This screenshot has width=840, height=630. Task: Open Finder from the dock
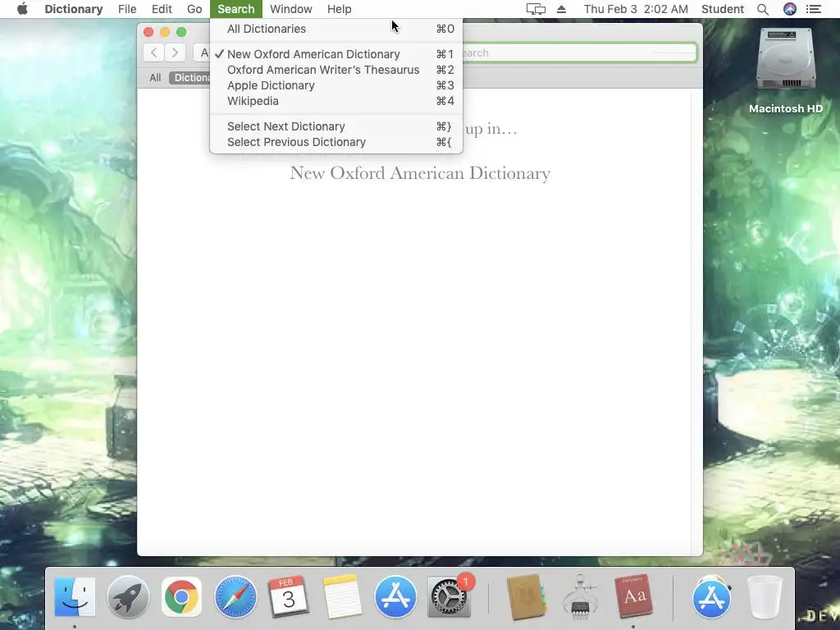[x=75, y=596]
